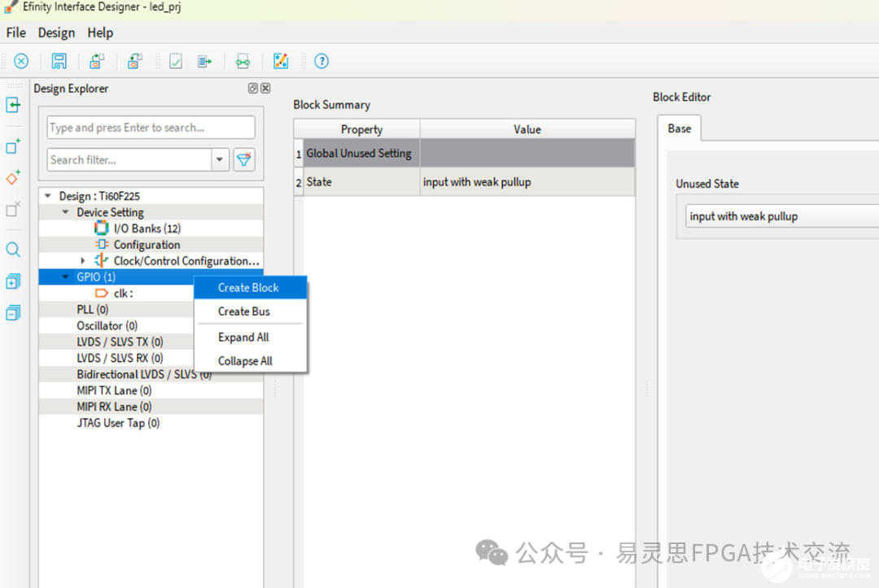
Task: Collapse the GPIO (1) node
Action: click(66, 277)
